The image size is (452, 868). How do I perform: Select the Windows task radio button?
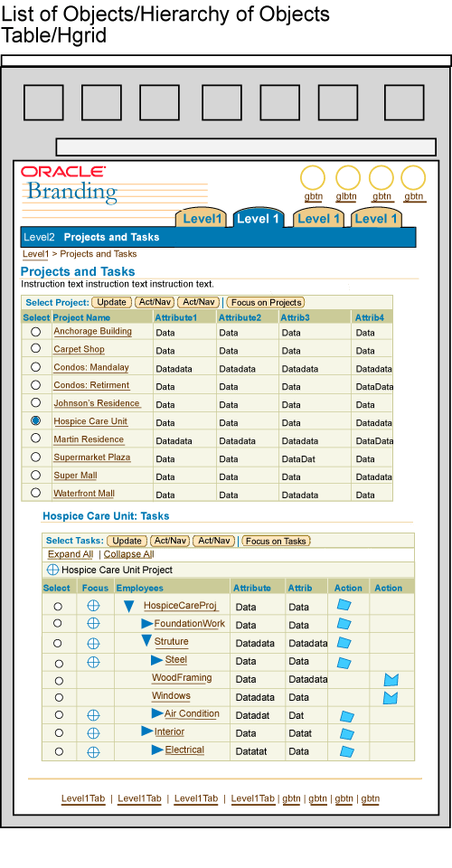[x=59, y=697]
